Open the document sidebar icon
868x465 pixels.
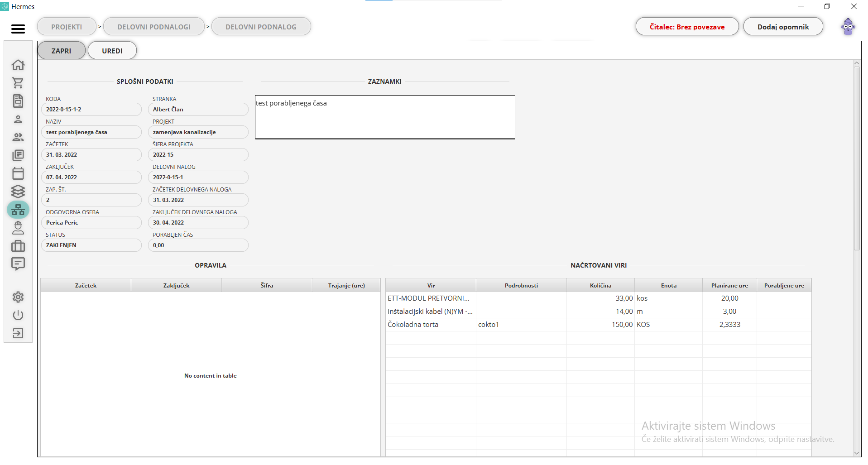(18, 101)
